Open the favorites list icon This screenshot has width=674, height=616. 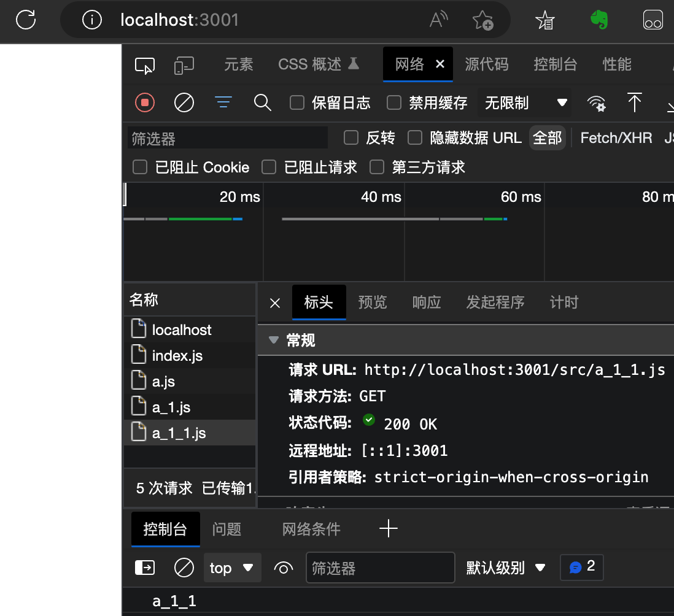[x=545, y=20]
